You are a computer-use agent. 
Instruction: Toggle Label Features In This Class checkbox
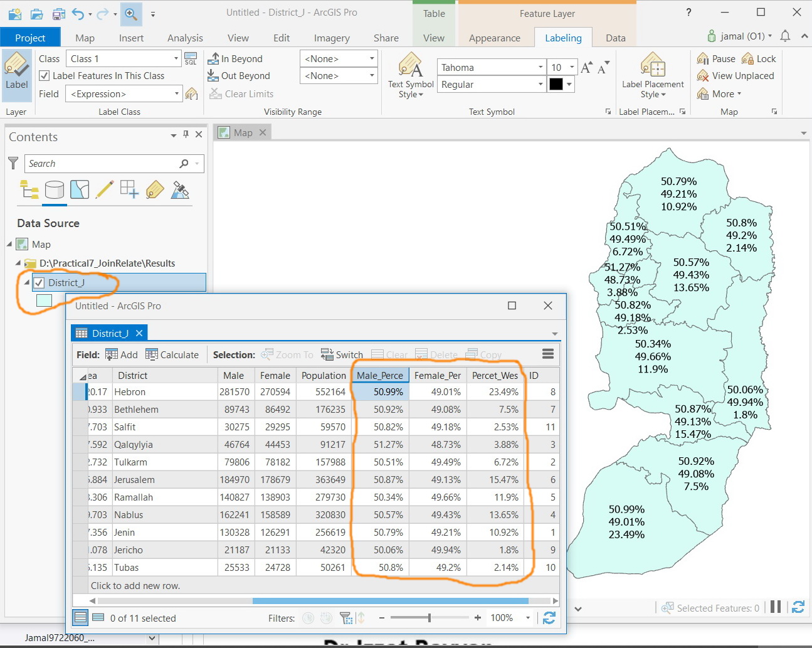[x=45, y=76]
